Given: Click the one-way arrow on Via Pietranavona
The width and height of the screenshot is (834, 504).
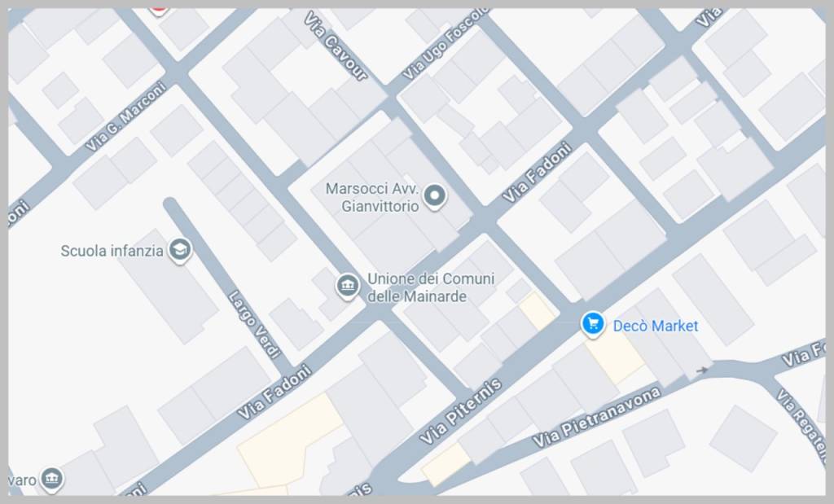Looking at the screenshot, I should (x=702, y=370).
